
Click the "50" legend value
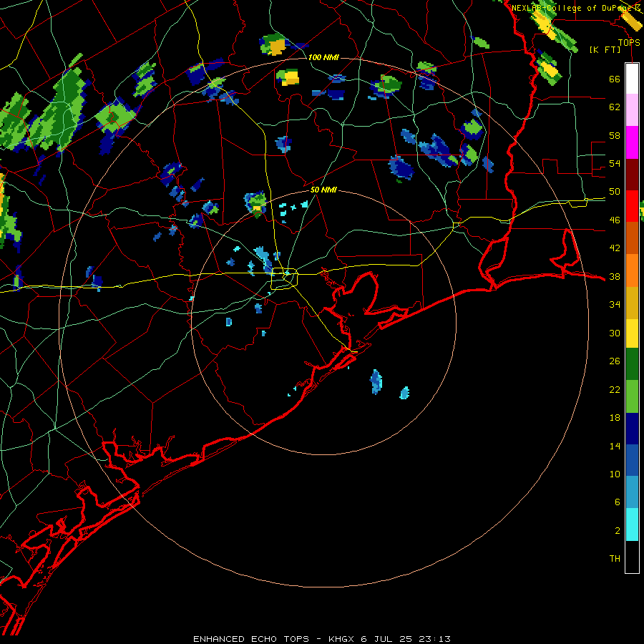(615, 192)
